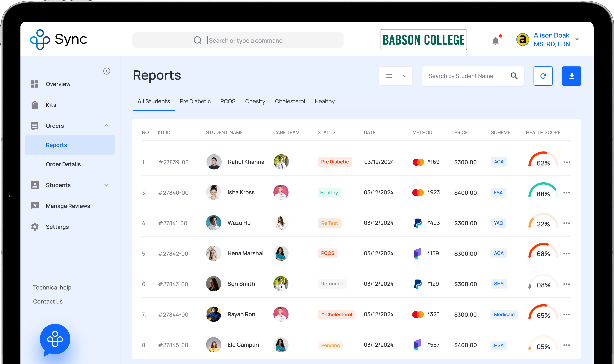Click the 62% health score gauge
614x364 pixels.
coord(543,159)
